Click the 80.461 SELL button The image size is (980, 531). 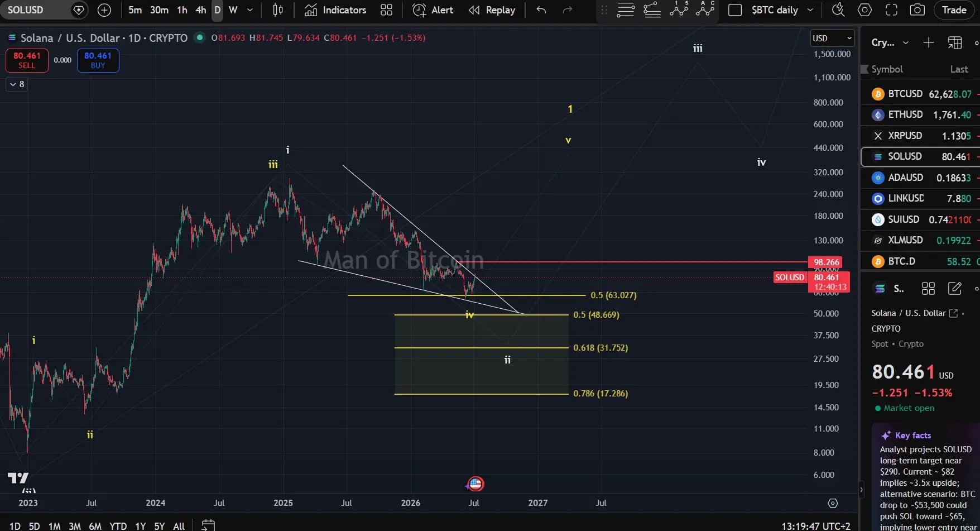(x=27, y=60)
